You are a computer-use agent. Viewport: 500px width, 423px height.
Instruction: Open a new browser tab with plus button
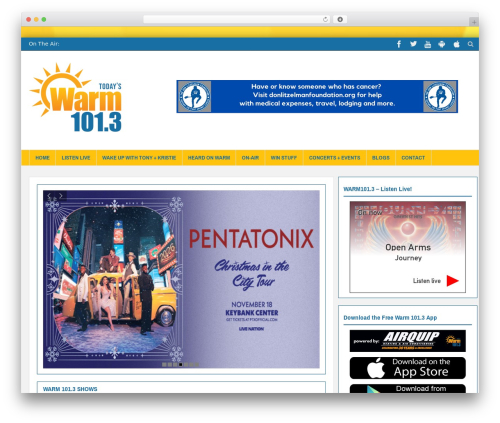point(474,22)
